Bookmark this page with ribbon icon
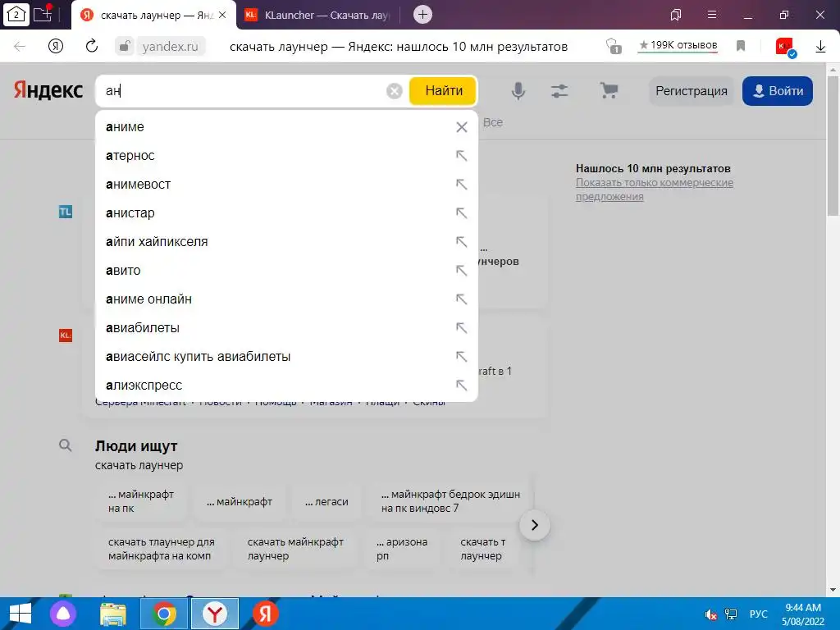 741,47
